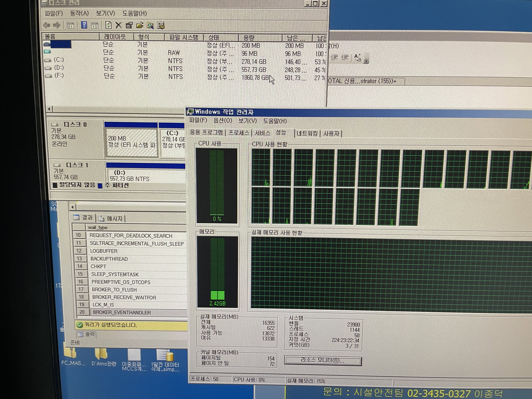Image resolution: width=532 pixels, height=399 pixels.
Task: Click the back arrow toolbar icon
Action: tap(47, 25)
